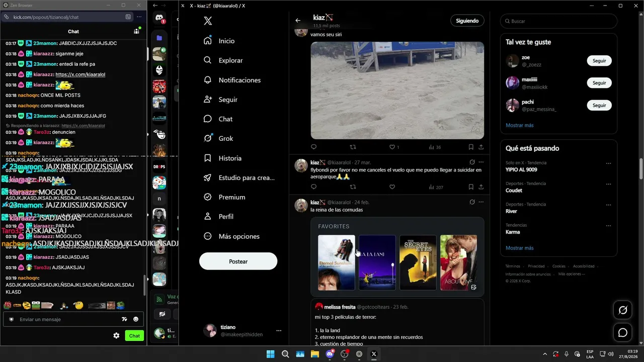644x362 pixels.
Task: Reply to the flybondi post
Action: click(314, 187)
